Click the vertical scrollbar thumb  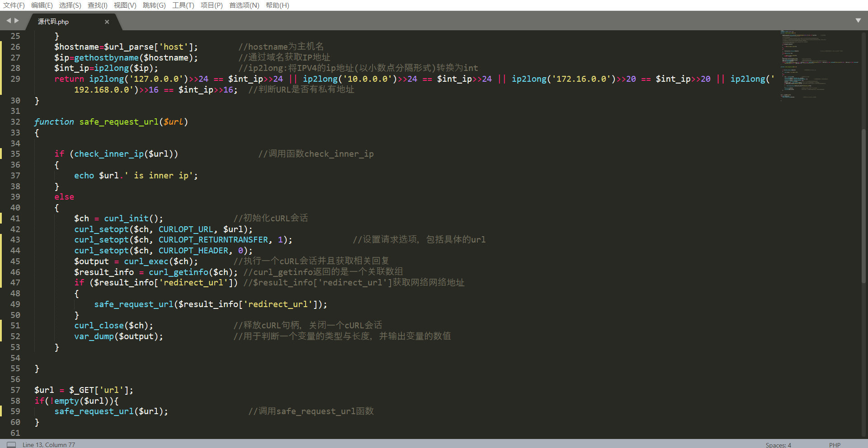(x=863, y=205)
